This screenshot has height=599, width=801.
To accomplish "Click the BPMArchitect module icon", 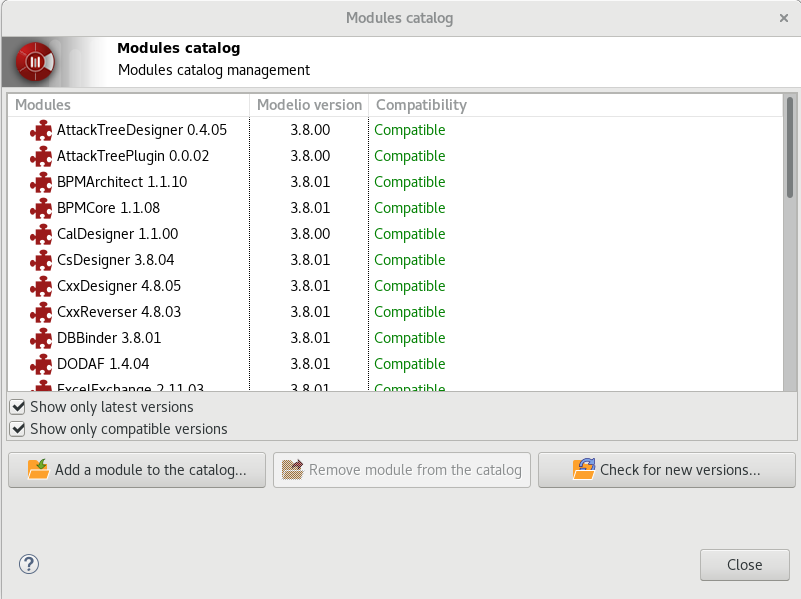I will point(41,182).
